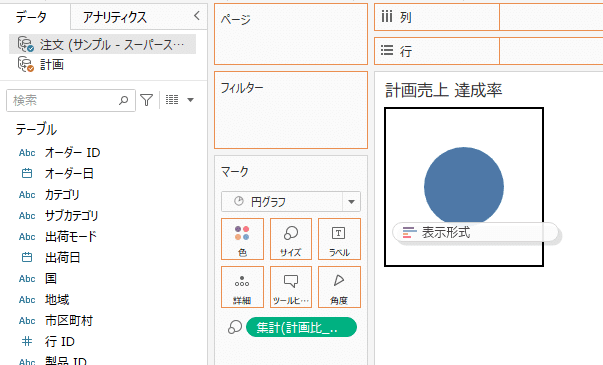Select the オーダー ID field

click(x=73, y=153)
